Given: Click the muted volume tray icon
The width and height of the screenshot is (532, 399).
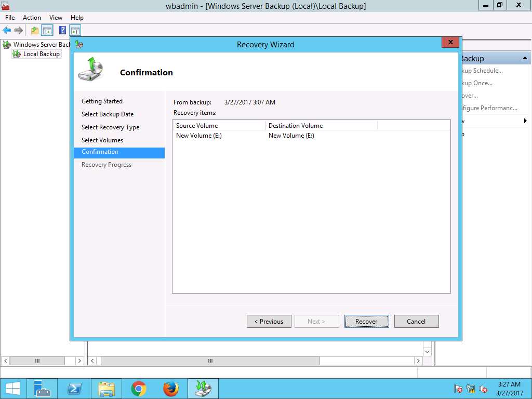Looking at the screenshot, I should 483,389.
